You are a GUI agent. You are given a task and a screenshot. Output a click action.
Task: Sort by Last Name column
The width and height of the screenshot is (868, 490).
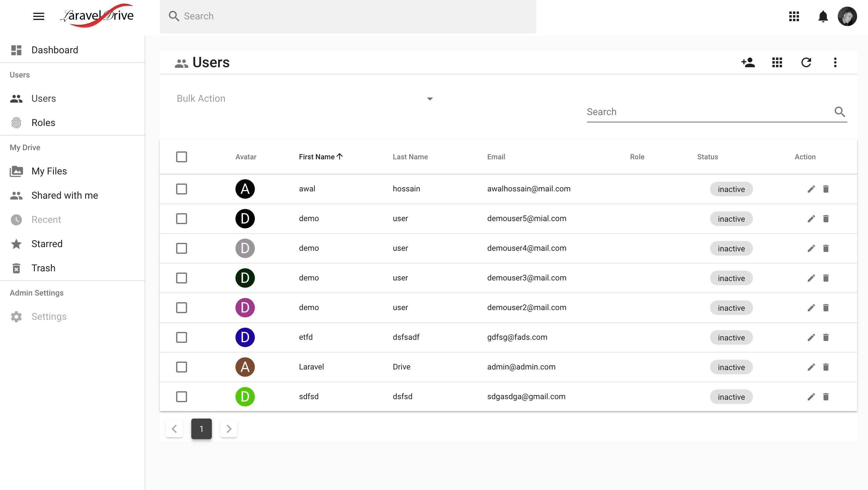[410, 157]
